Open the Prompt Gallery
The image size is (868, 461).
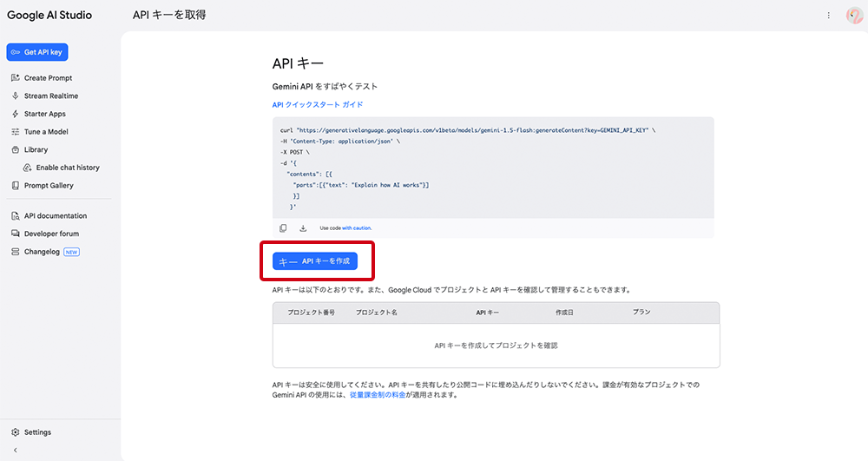[x=49, y=186]
